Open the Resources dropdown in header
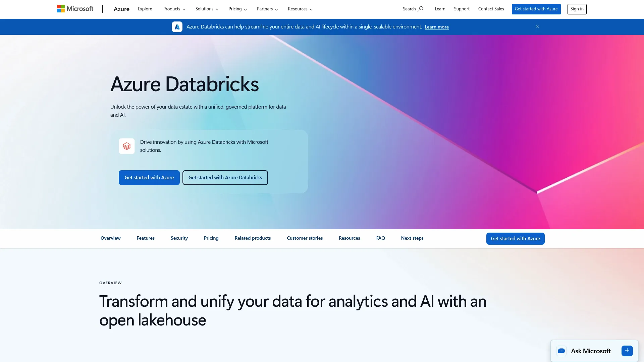This screenshot has width=644, height=362. [300, 9]
